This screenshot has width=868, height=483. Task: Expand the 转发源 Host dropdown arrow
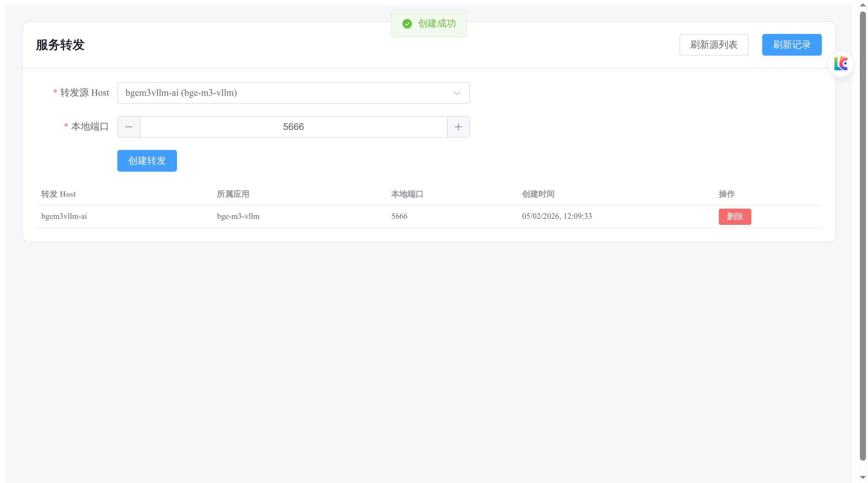click(x=457, y=93)
